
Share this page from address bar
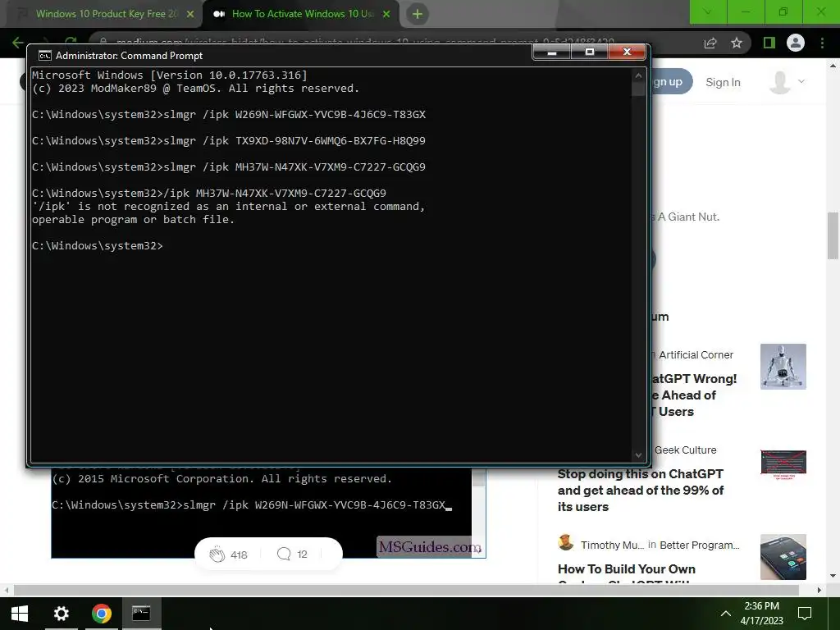coord(710,43)
